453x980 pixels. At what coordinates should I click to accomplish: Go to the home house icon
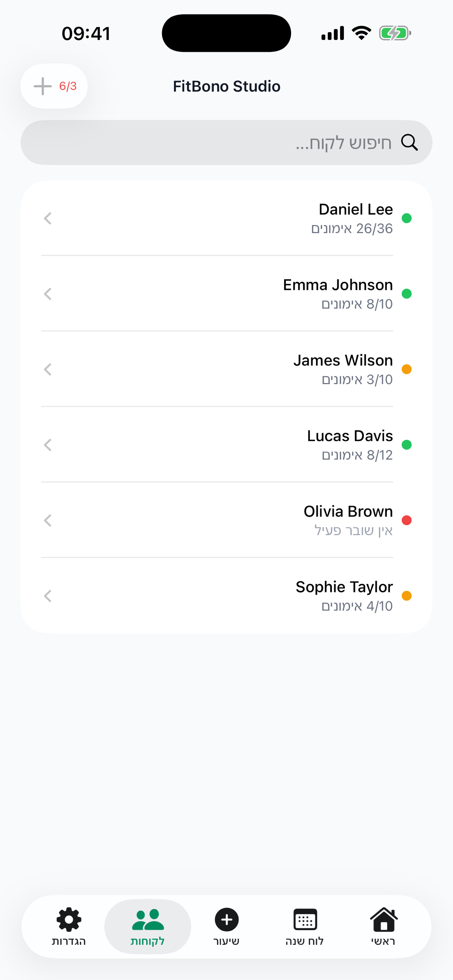point(383,920)
